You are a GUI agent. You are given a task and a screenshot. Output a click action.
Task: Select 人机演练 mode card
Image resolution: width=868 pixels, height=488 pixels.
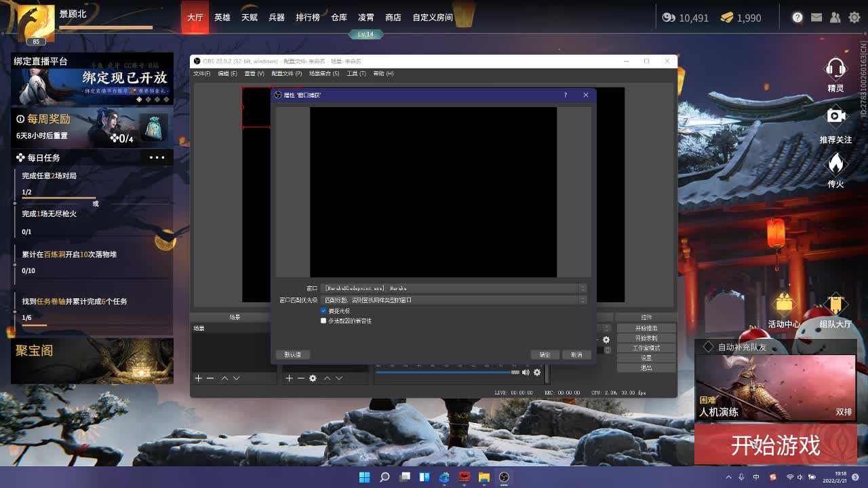(775, 388)
